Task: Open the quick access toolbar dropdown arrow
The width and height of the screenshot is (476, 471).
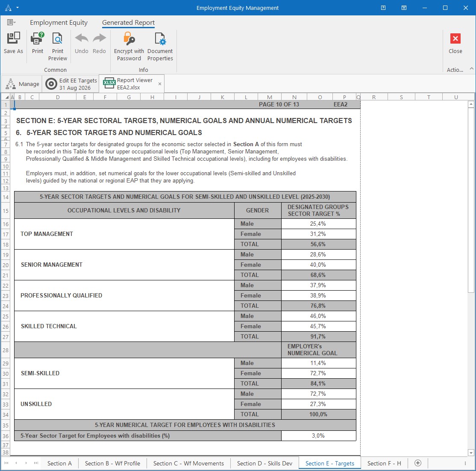Action: tap(18, 8)
